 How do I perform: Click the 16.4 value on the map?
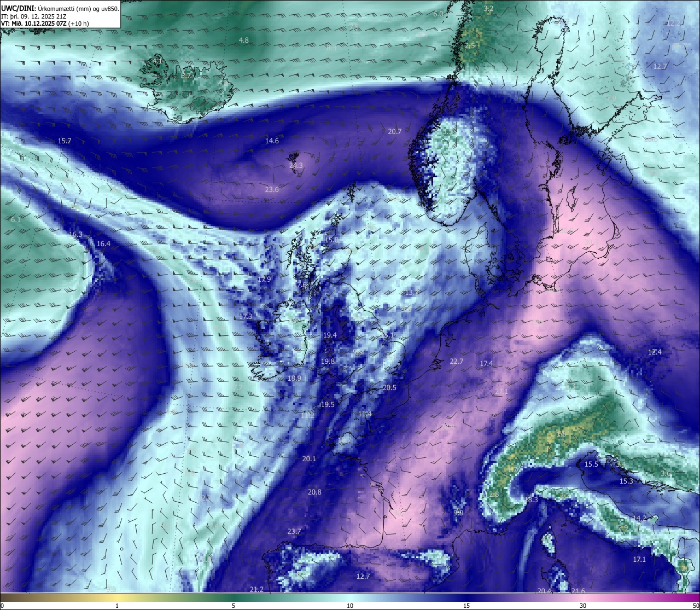103,244
